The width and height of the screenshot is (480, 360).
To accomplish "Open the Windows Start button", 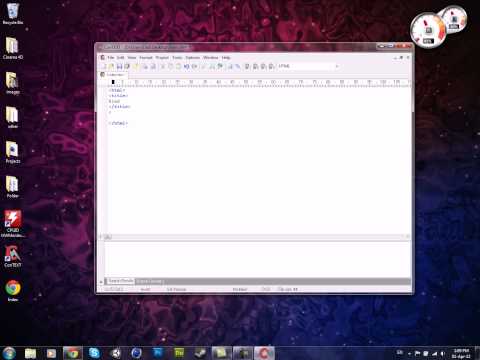I will click(9, 353).
